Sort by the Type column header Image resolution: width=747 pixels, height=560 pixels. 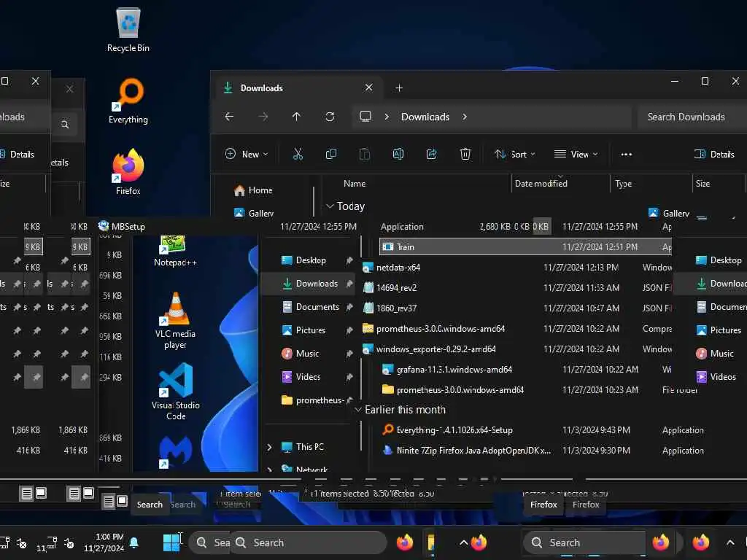pos(623,183)
